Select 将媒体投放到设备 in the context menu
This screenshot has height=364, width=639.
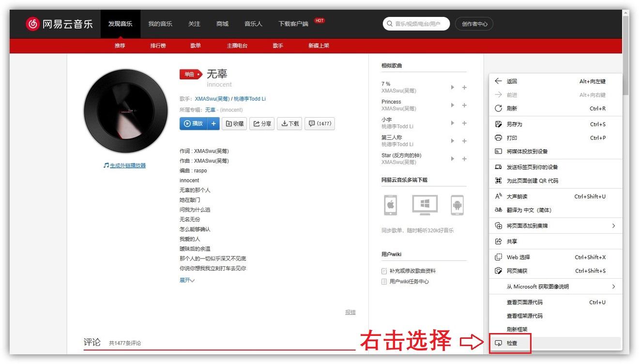pos(555,152)
